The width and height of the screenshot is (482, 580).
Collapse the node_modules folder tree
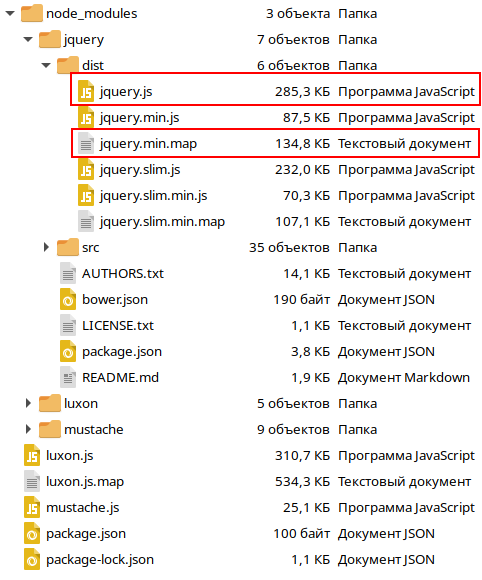[10, 14]
